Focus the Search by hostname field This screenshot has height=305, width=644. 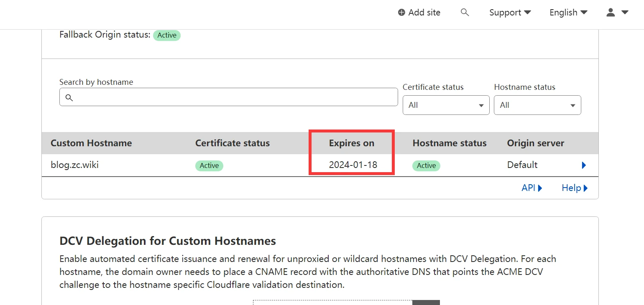(234, 97)
